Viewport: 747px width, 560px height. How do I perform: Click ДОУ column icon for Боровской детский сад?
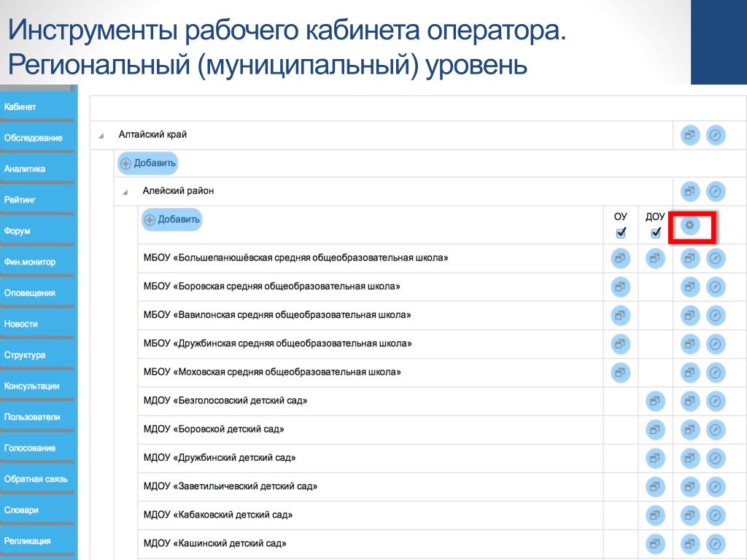(655, 429)
